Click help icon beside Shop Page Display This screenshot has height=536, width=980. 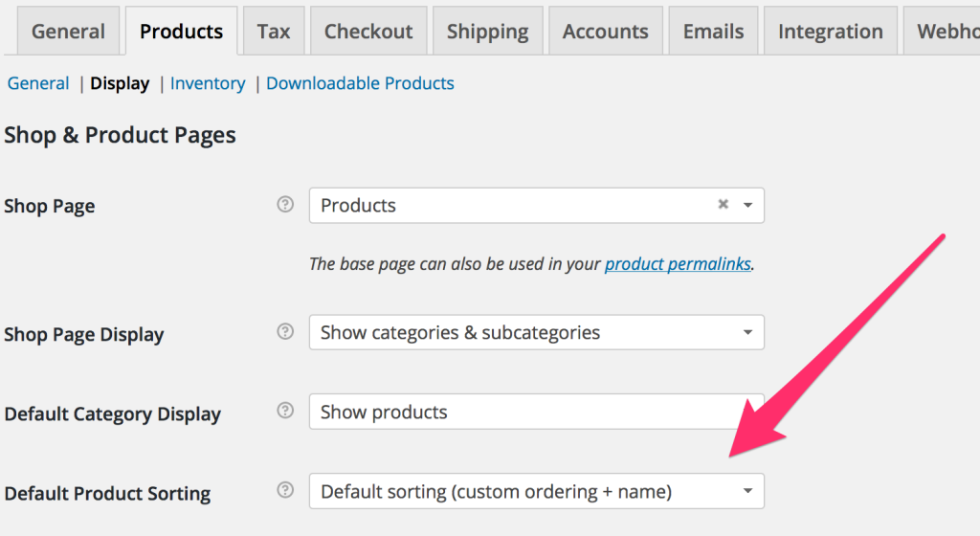(x=285, y=331)
